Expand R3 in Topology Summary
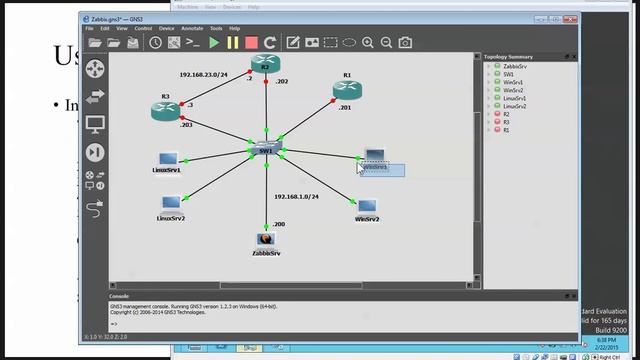This screenshot has width=640, height=360. coord(489,122)
